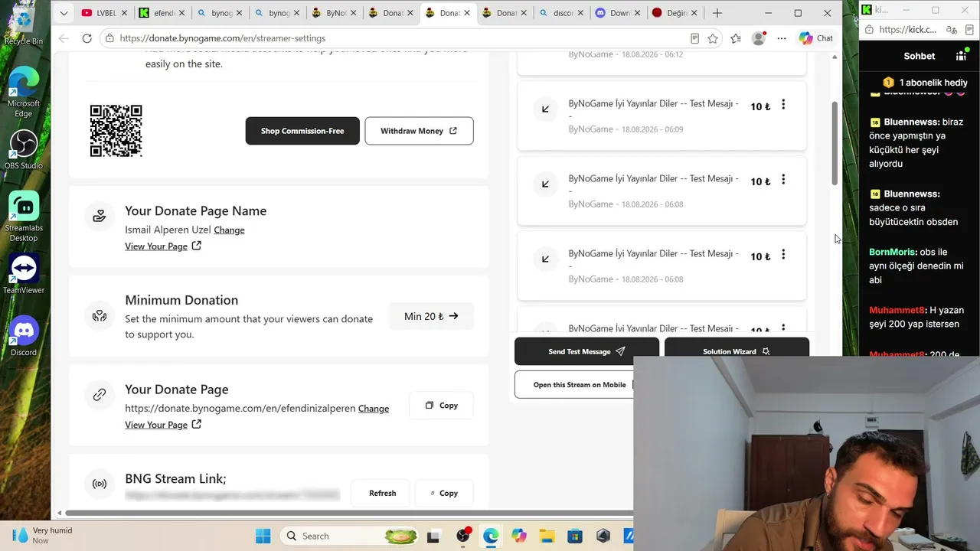This screenshot has height=551, width=980.
Task: Open Microsoft Edge desktop shortcut
Action: [x=24, y=93]
